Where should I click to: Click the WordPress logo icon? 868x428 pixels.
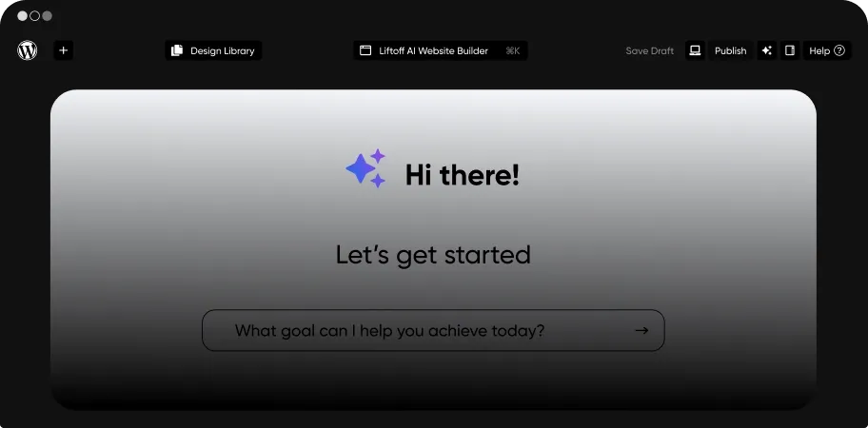coord(28,50)
